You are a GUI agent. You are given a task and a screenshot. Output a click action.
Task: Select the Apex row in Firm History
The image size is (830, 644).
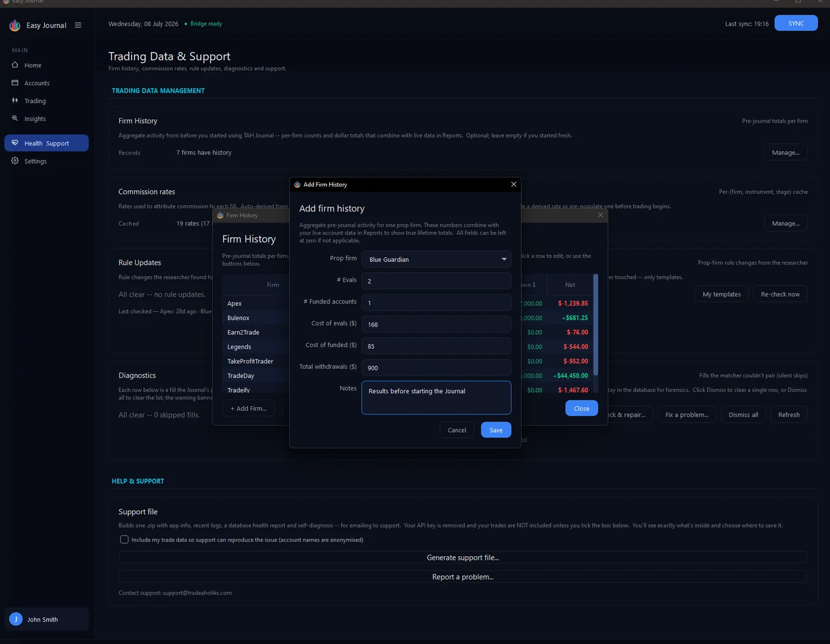click(x=256, y=303)
